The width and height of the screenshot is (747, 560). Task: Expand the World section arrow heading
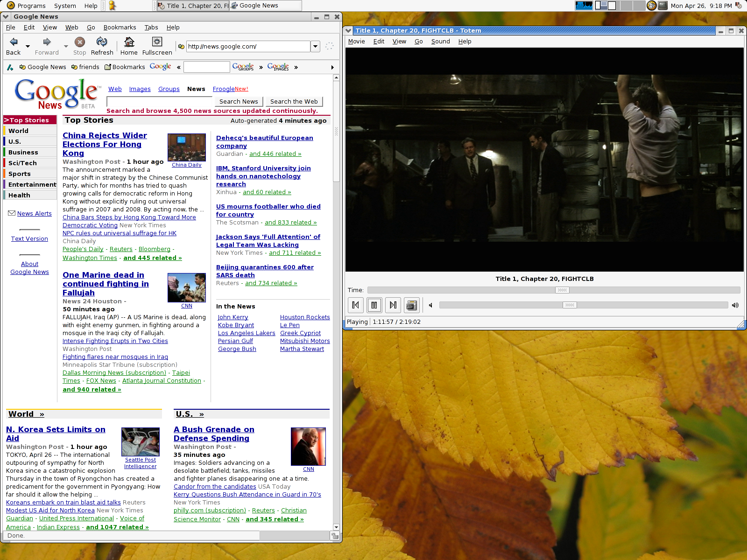[27, 414]
